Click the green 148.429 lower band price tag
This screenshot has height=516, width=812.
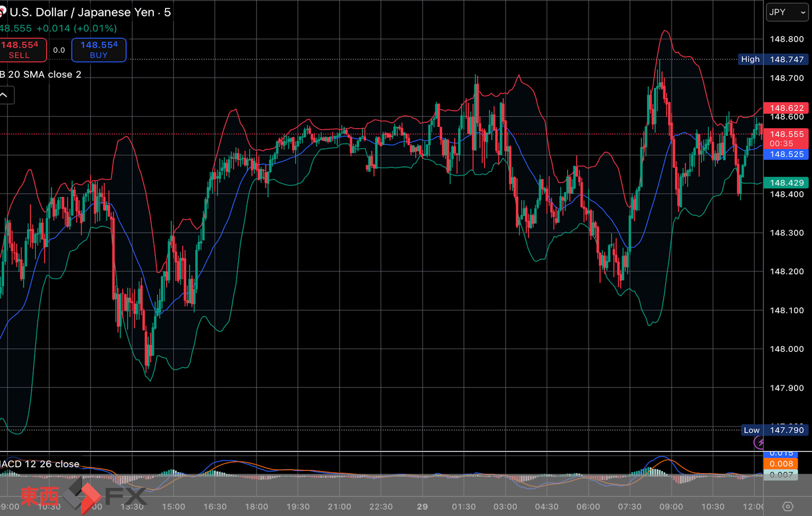786,183
